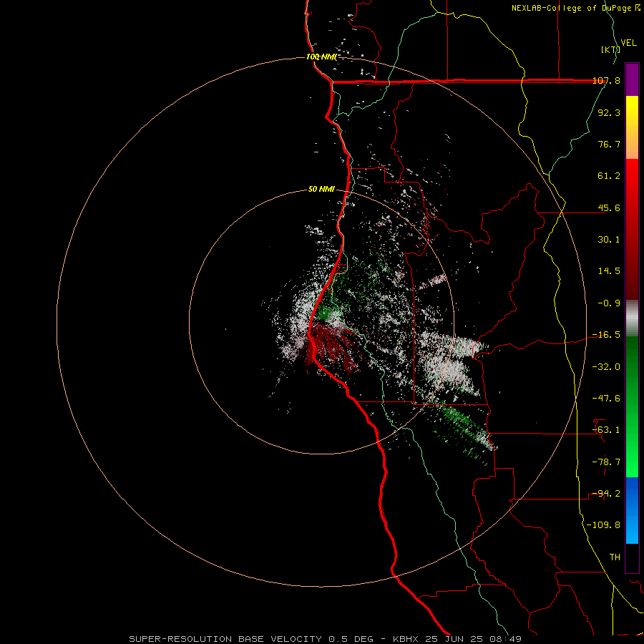Screen dimensions: 644x644
Task: Click the VEL legend title
Action: point(629,43)
